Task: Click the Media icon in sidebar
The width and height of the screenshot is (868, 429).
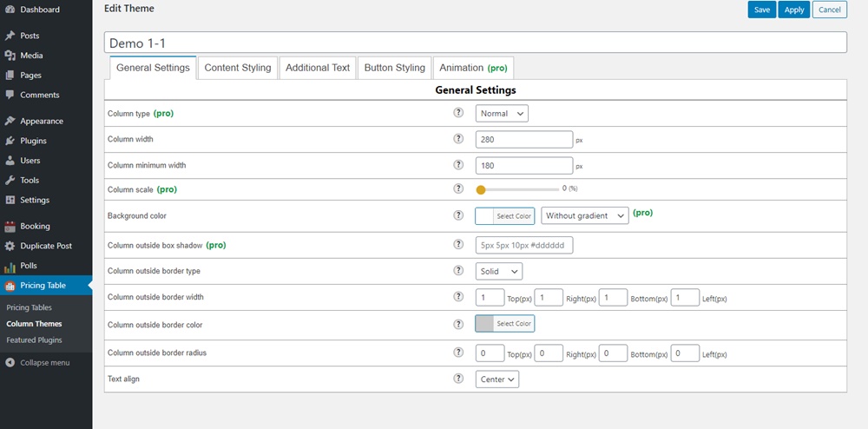Action: [10, 56]
